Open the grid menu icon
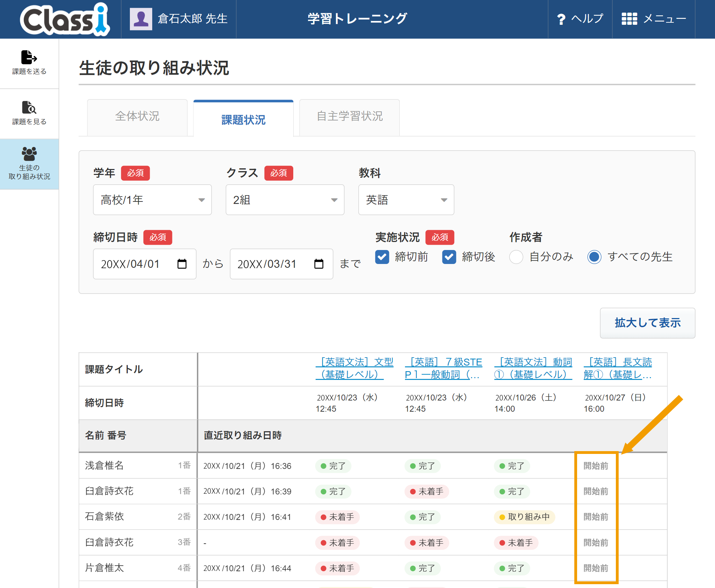715x588 pixels. pyautogui.click(x=629, y=19)
